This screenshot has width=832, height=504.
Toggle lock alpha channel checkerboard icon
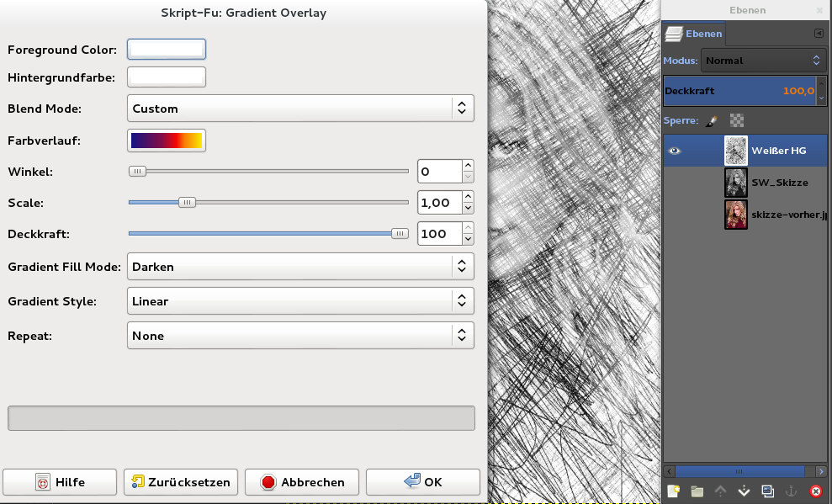(736, 121)
